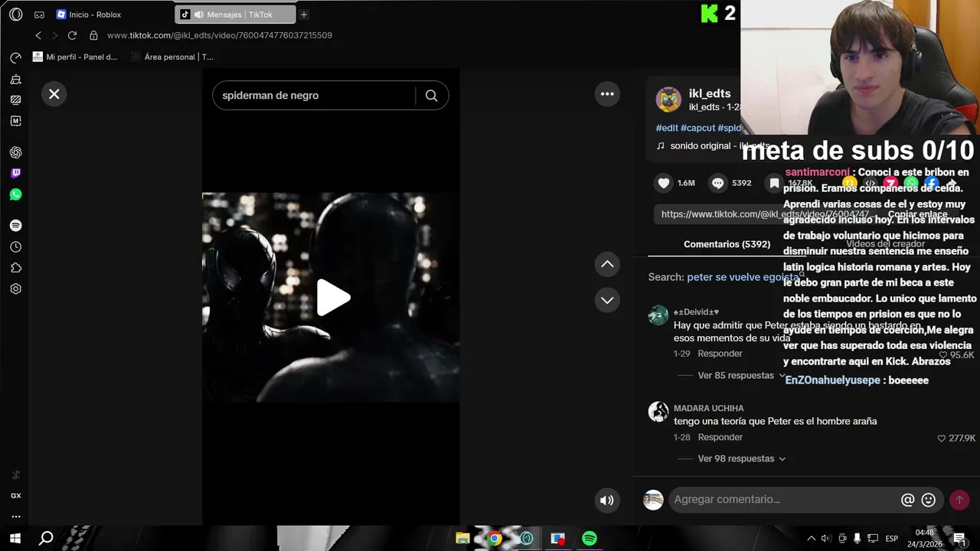Screen dimensions: 980x551
Task: Open MADARA UCHIHA commenter avatar
Action: (658, 412)
